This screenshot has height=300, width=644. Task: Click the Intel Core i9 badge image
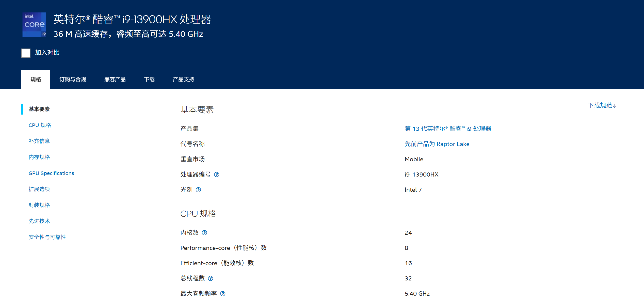click(x=34, y=25)
